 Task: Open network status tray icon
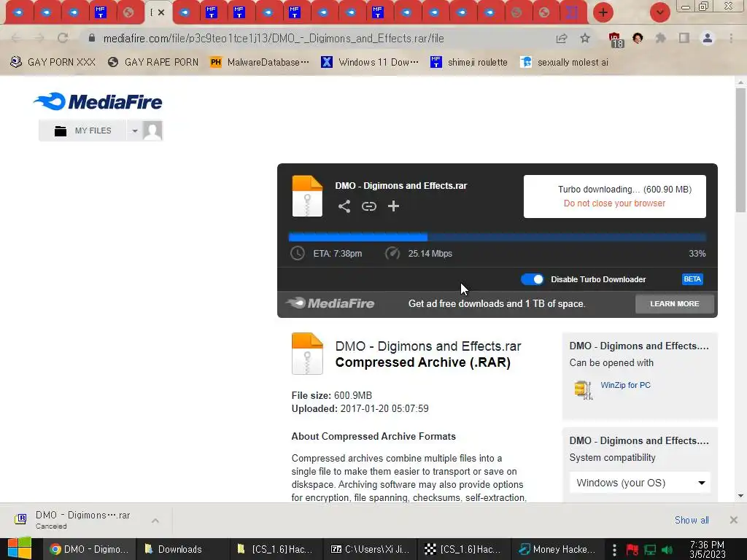click(x=650, y=550)
